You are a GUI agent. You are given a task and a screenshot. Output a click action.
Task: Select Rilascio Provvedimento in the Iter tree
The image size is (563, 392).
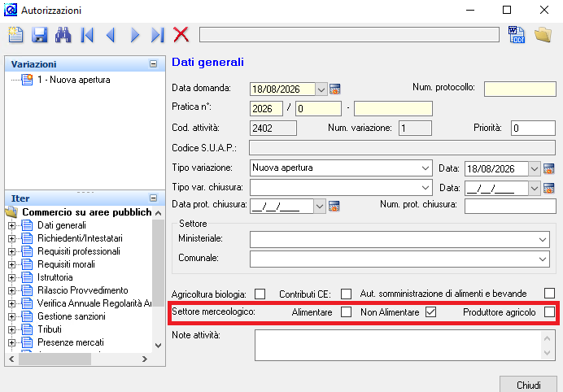tap(83, 290)
